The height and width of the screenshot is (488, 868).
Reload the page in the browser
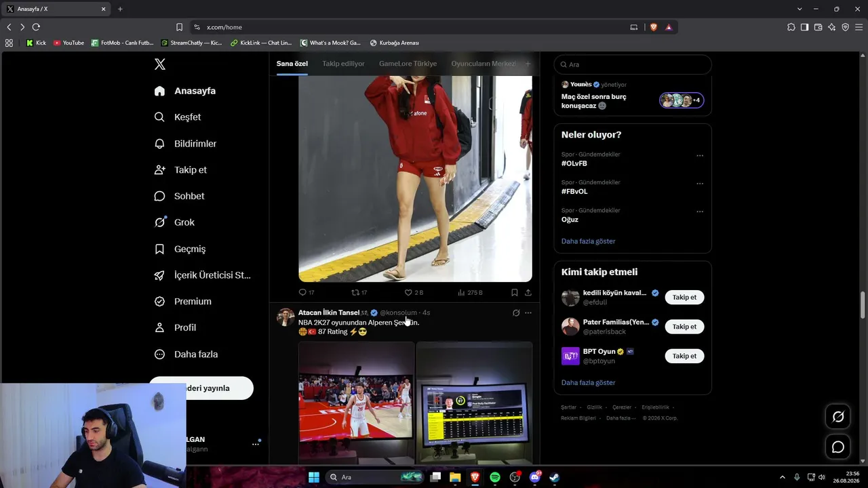(x=36, y=27)
